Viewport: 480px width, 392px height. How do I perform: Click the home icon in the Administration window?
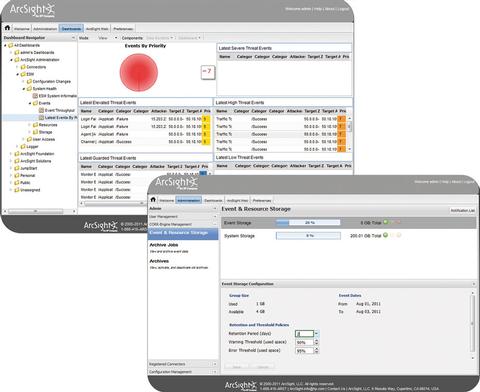[153, 199]
